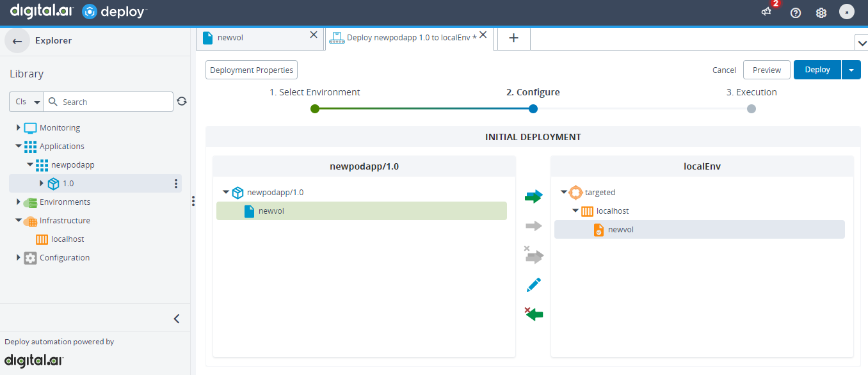This screenshot has width=868, height=375.
Task: Collapse the Infrastructure tree node
Action: 18,221
